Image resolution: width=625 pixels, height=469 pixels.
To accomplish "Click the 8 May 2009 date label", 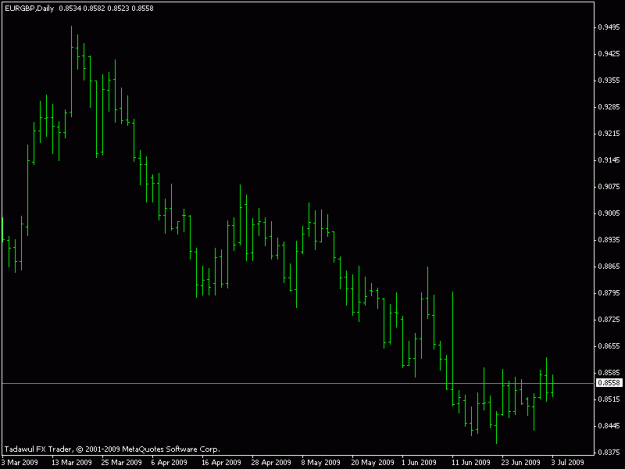I will tap(321, 462).
